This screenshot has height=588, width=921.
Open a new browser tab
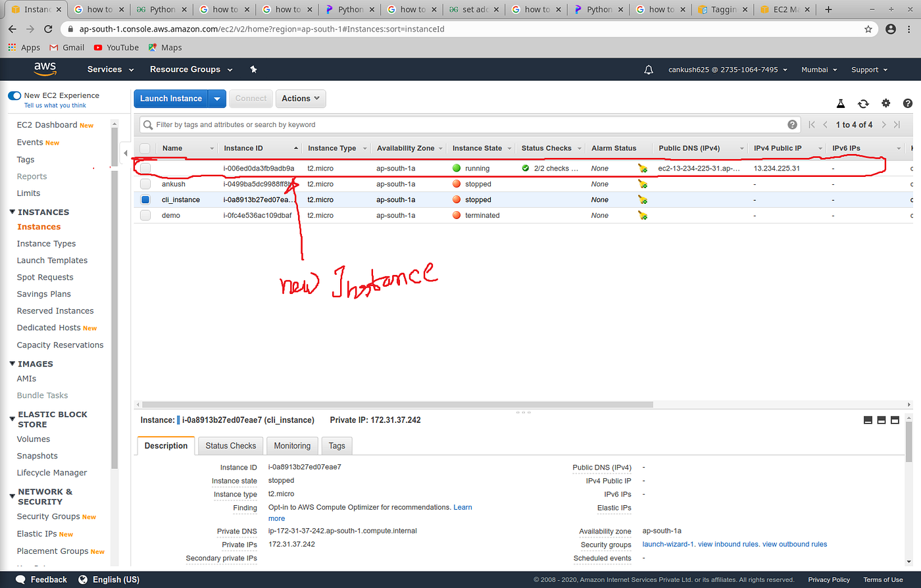point(828,9)
